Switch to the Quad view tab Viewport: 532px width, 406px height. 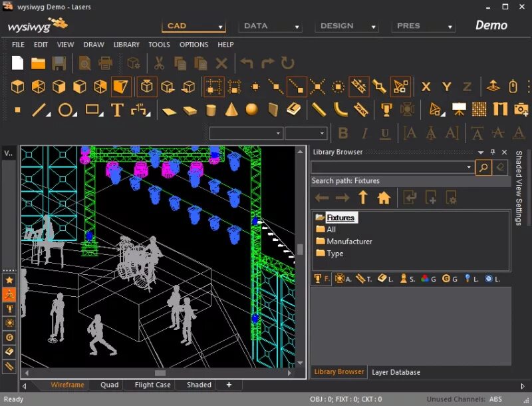109,385
